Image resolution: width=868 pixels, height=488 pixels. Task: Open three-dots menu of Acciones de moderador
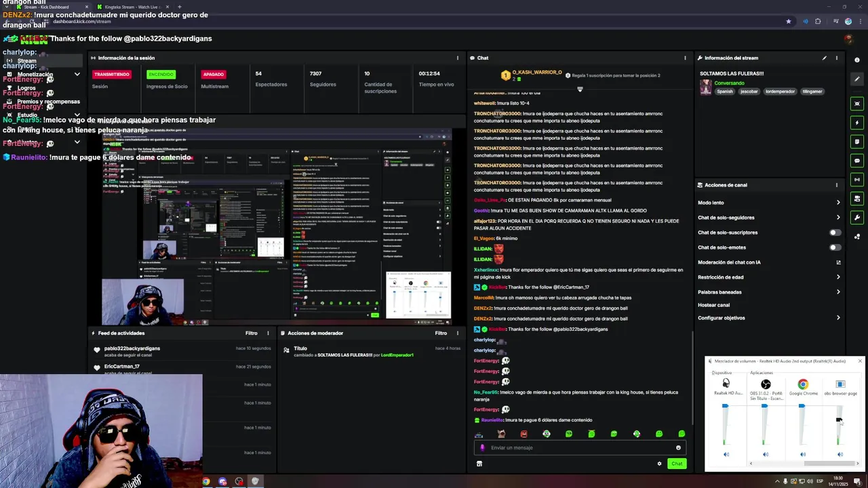click(x=458, y=333)
